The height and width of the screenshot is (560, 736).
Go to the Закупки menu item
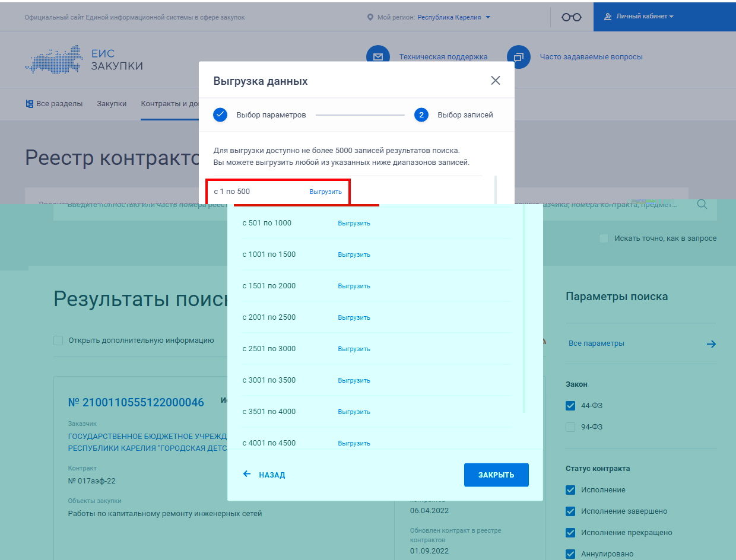coord(112,103)
